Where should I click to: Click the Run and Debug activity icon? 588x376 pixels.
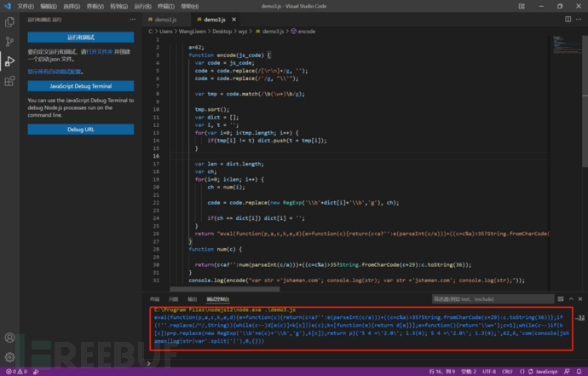[x=10, y=61]
